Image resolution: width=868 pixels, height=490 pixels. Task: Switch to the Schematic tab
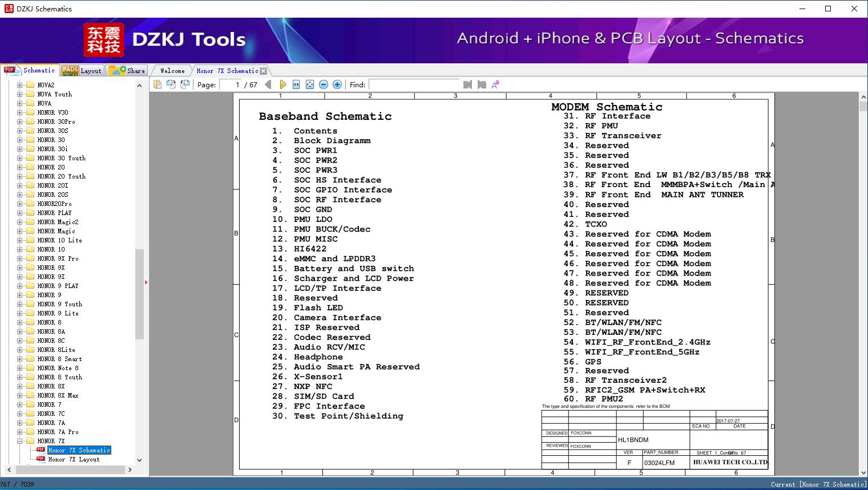click(30, 70)
